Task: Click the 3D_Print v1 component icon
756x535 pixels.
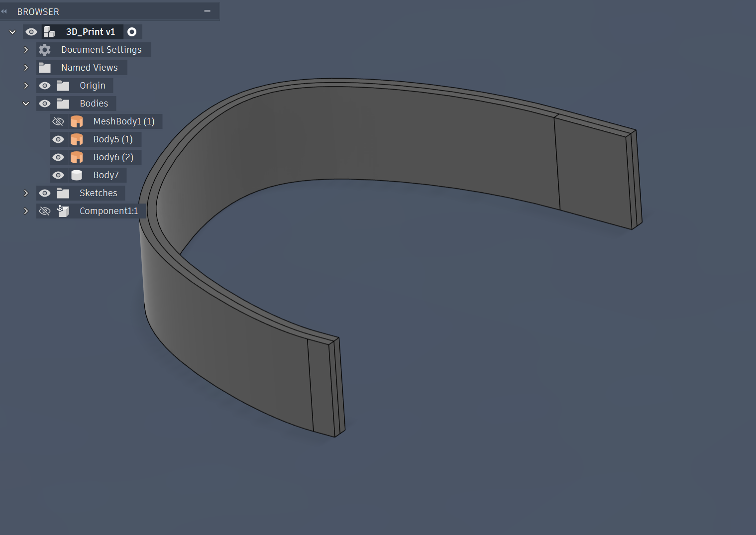Action: tap(49, 32)
